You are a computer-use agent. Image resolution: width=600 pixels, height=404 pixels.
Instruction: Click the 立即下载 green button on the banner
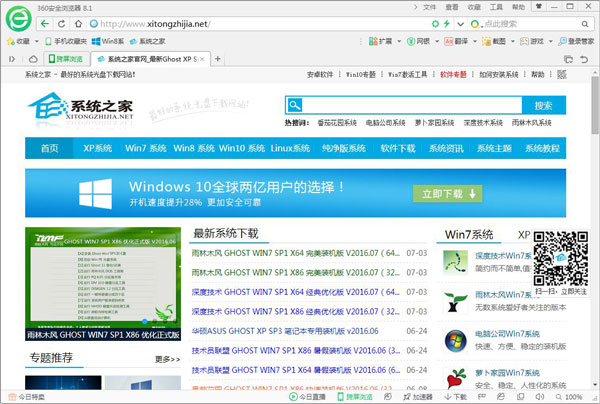pyautogui.click(x=447, y=194)
